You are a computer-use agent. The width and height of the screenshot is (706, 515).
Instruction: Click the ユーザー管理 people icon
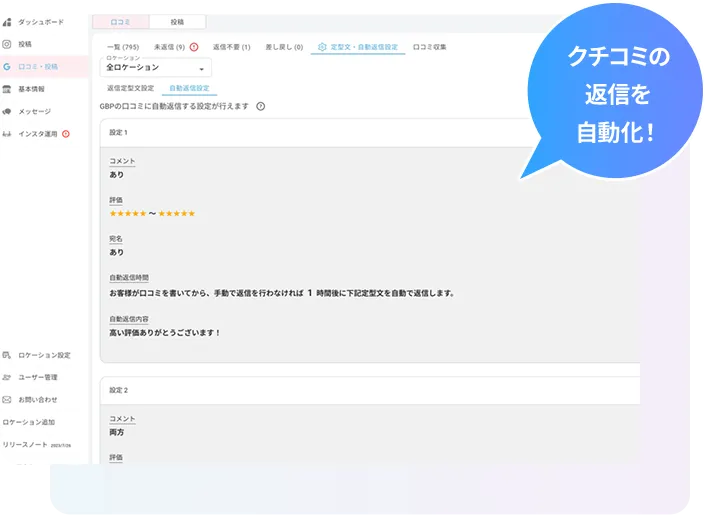pos(7,377)
